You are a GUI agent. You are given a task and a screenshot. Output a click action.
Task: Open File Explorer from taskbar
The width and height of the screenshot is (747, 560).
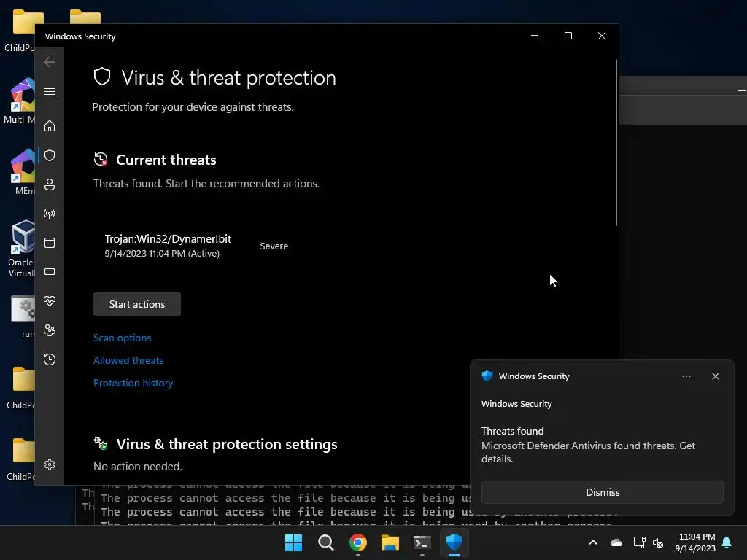(x=390, y=542)
